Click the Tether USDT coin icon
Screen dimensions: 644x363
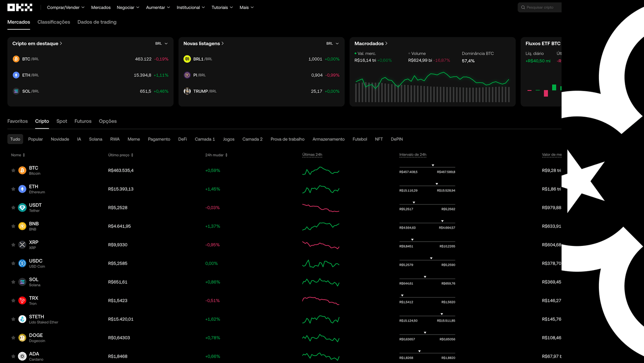click(23, 208)
